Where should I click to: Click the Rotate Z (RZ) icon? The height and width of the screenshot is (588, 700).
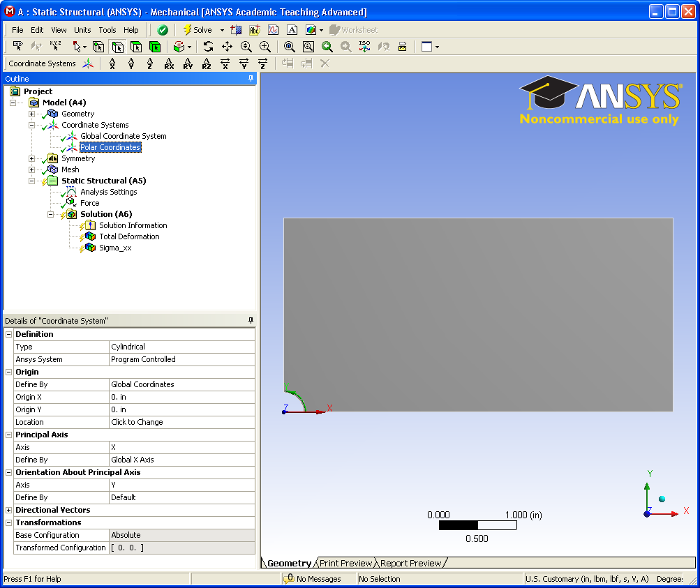pos(207,63)
